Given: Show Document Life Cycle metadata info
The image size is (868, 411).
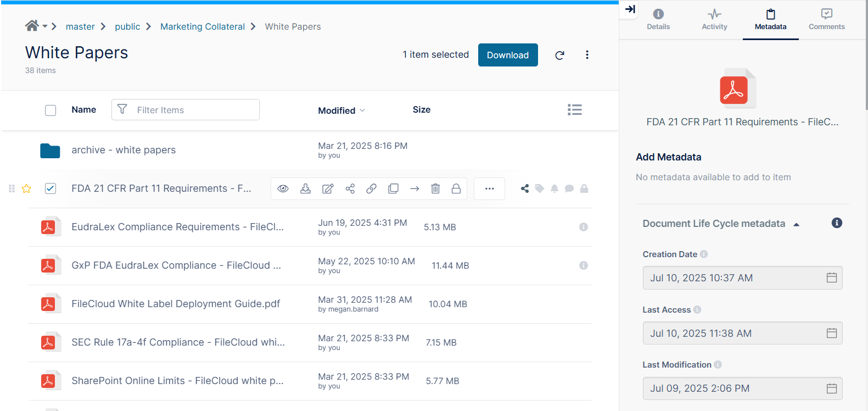Looking at the screenshot, I should pos(837,223).
